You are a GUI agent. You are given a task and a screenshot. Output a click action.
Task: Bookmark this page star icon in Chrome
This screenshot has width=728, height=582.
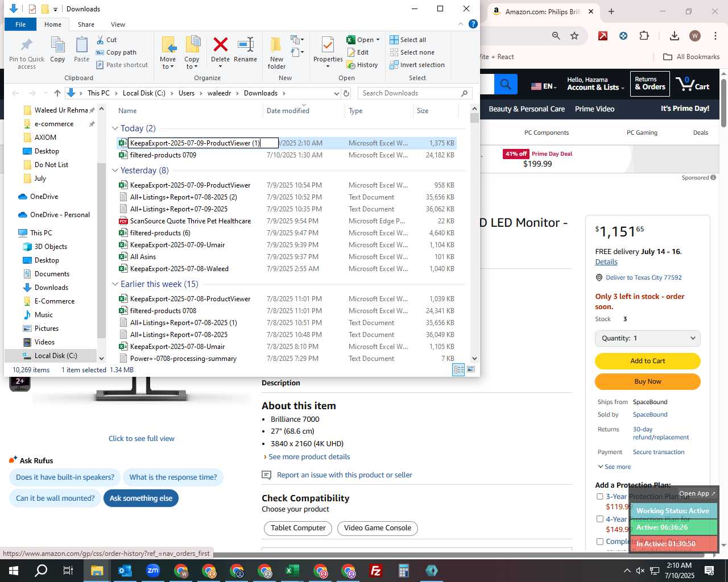coord(574,36)
